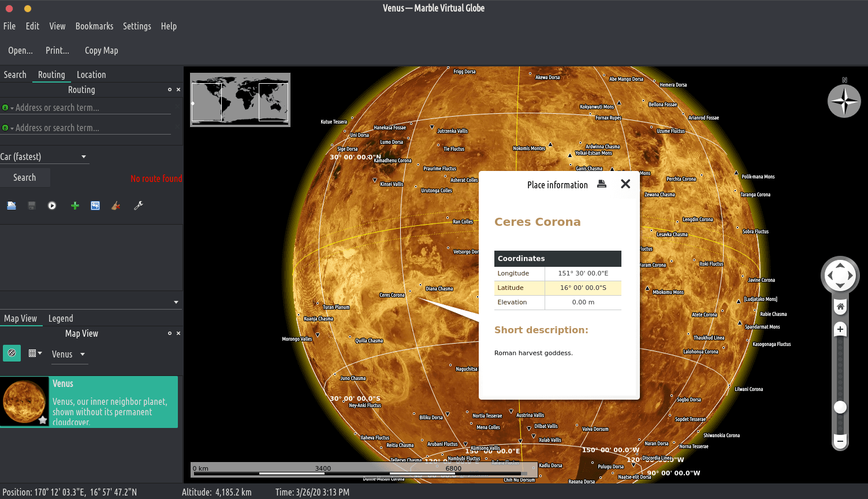The image size is (868, 499).
Task: Open the Bookmarks menu
Action: (x=94, y=26)
